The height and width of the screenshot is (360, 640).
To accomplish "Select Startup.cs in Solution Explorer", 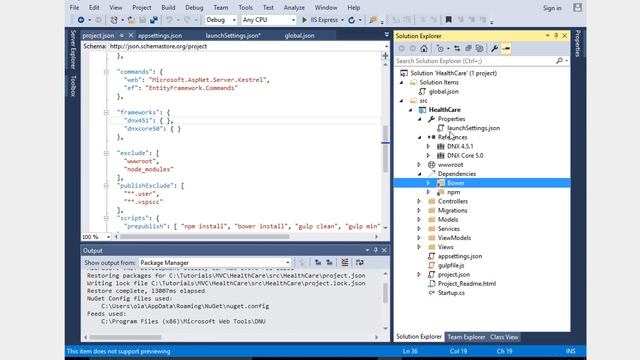I will pos(451,293).
